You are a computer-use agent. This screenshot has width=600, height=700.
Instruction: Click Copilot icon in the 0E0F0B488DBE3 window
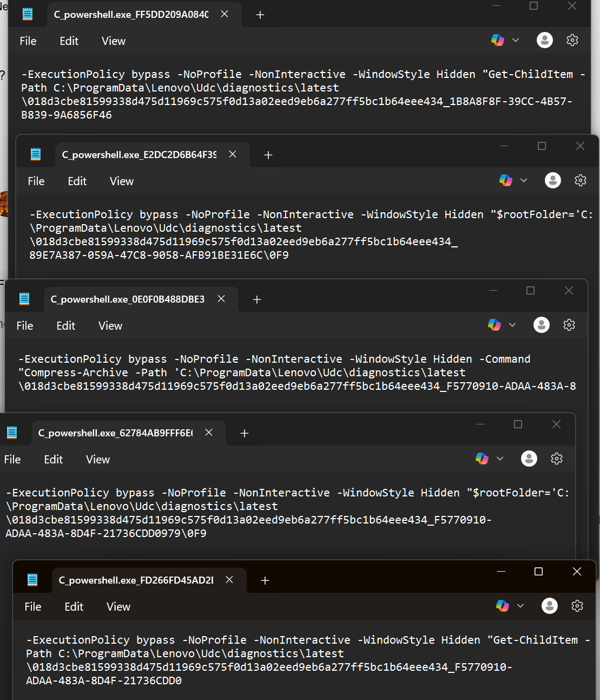(x=494, y=325)
